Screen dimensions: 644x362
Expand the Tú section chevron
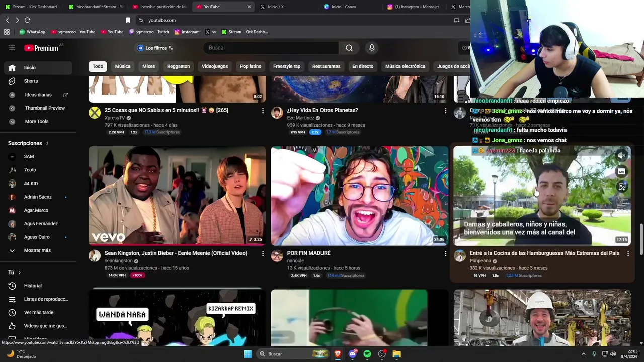19,273
